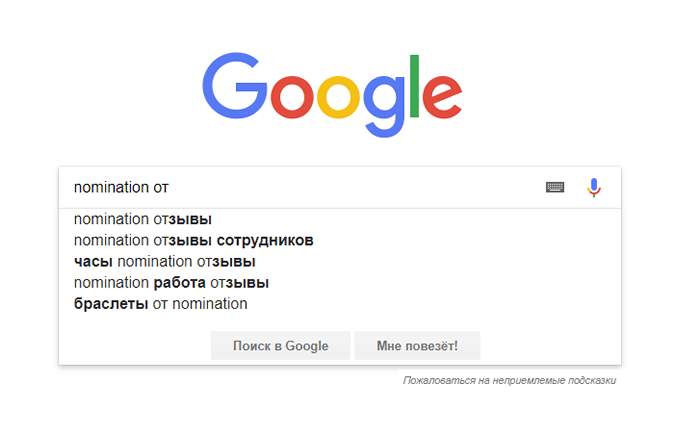Image resolution: width=700 pixels, height=435 pixels.
Task: Open "Пожаловаться на неприемлемые подсказки" link
Action: [x=509, y=381]
